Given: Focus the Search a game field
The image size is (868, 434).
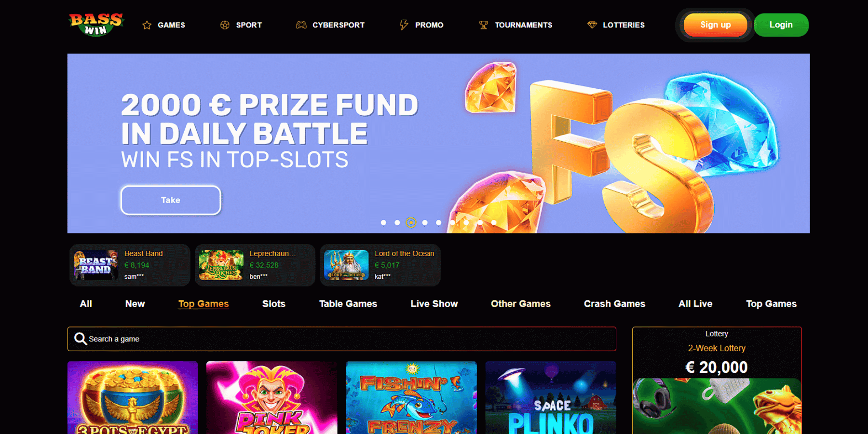Looking at the screenshot, I should [x=342, y=339].
